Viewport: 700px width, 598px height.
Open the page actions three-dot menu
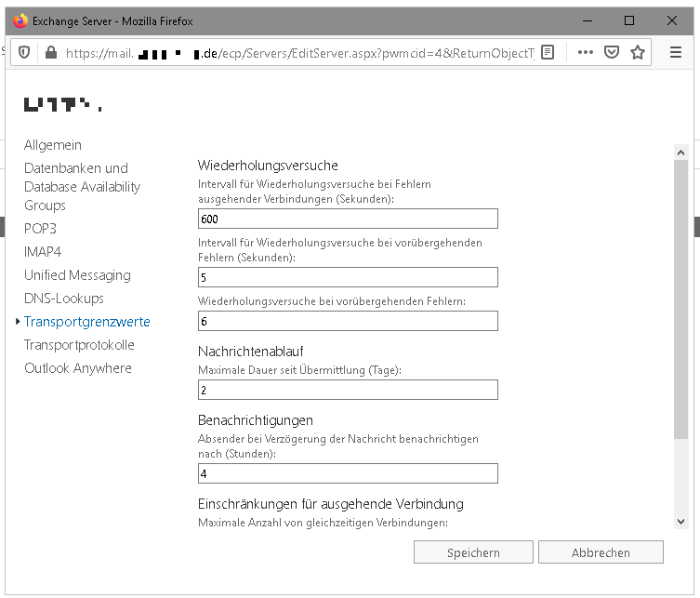click(x=585, y=53)
